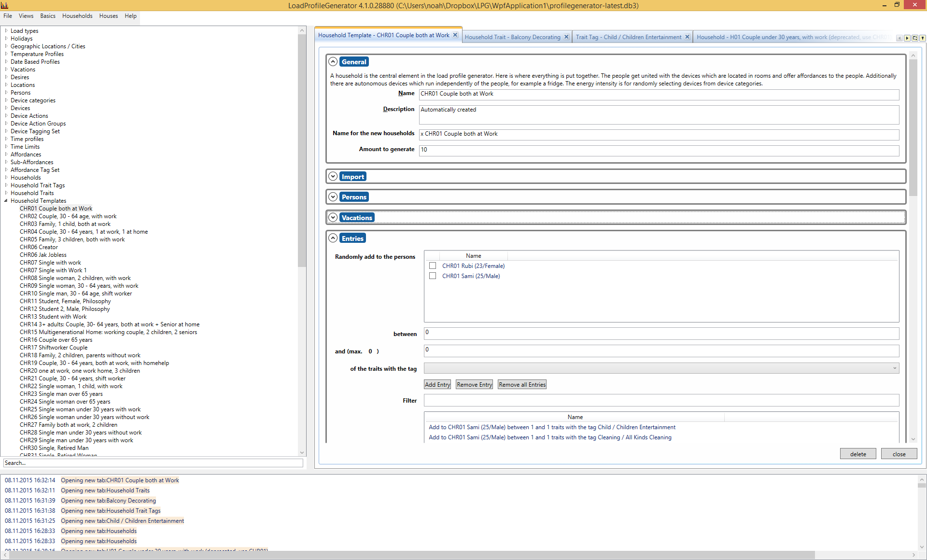This screenshot has height=560, width=927.
Task: Collapse the Household Templates tree node
Action: (x=6, y=201)
